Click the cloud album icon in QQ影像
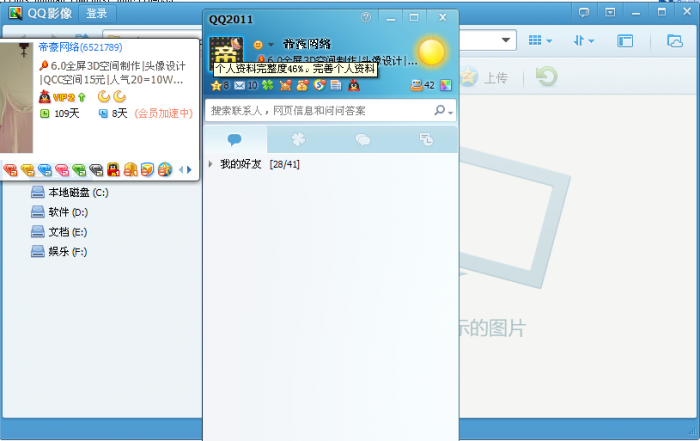Viewport: 700px width, 441px height. point(675,41)
